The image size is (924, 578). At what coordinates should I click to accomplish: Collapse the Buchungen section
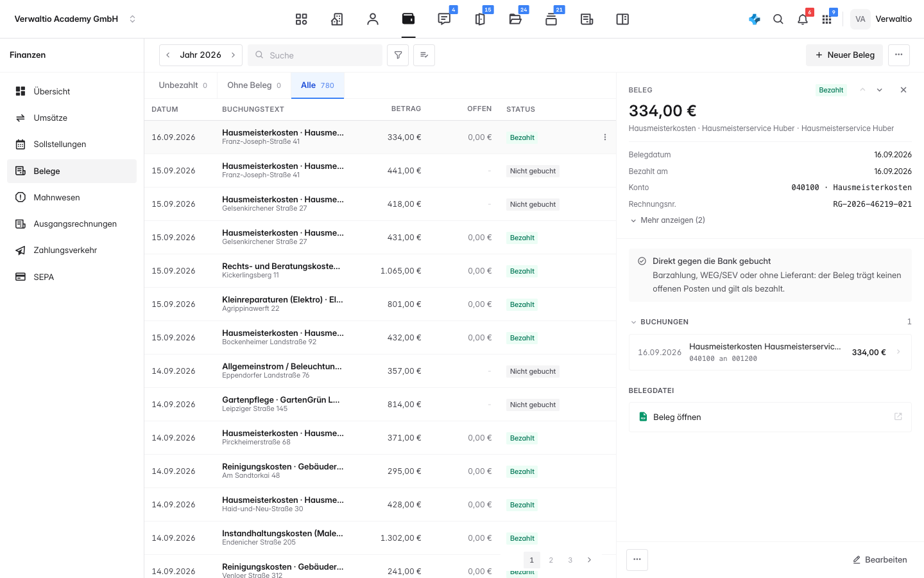pyautogui.click(x=659, y=322)
